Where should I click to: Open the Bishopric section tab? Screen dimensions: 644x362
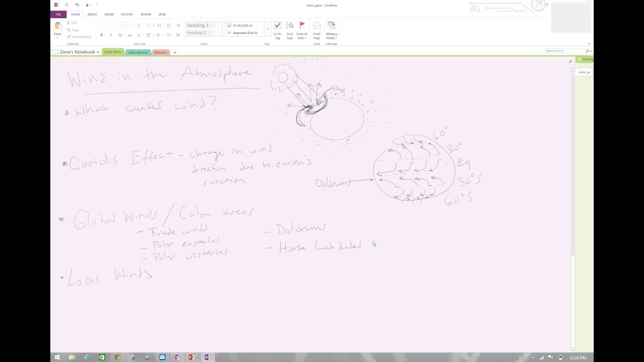(160, 52)
